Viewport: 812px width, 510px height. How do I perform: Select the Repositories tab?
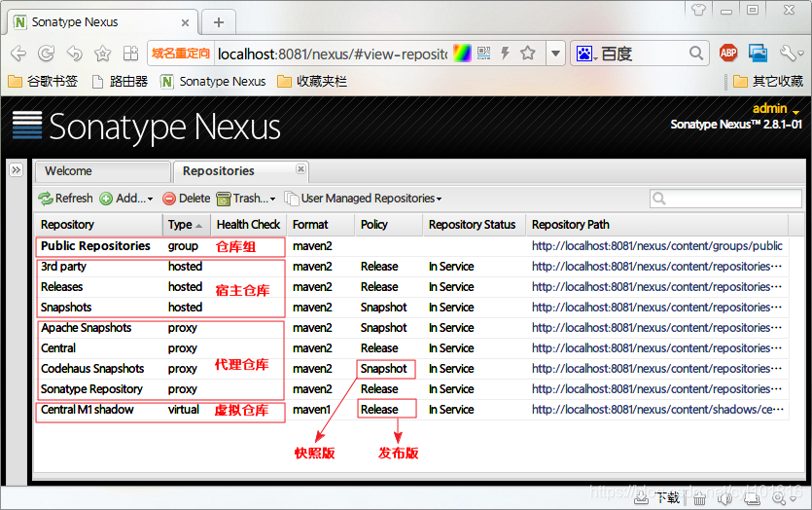(x=241, y=171)
